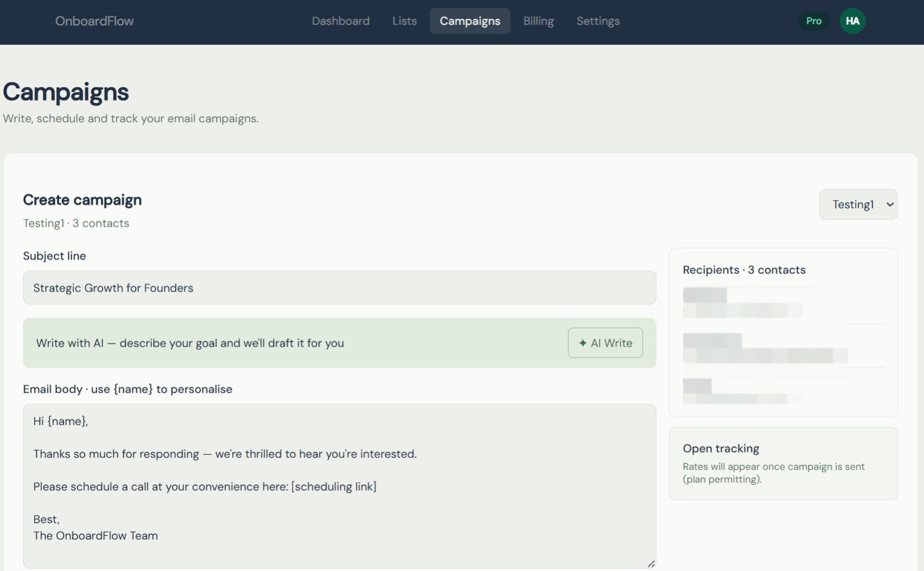The height and width of the screenshot is (571, 924).
Task: Click the 'Open tracking' heading
Action: click(x=721, y=448)
